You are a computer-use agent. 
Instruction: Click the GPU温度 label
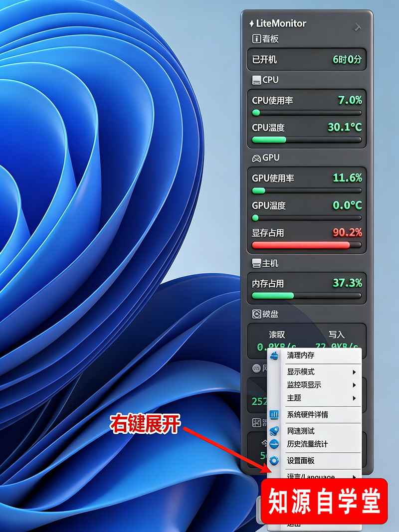click(x=269, y=205)
